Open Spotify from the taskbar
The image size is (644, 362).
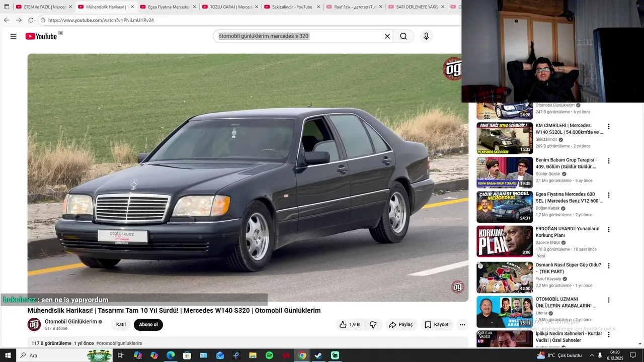(x=269, y=355)
